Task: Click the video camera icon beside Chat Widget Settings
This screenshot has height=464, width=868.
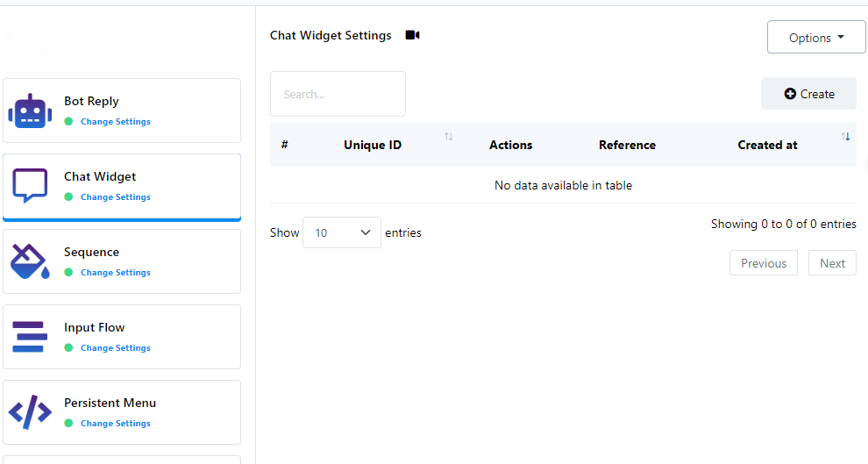Action: [412, 35]
